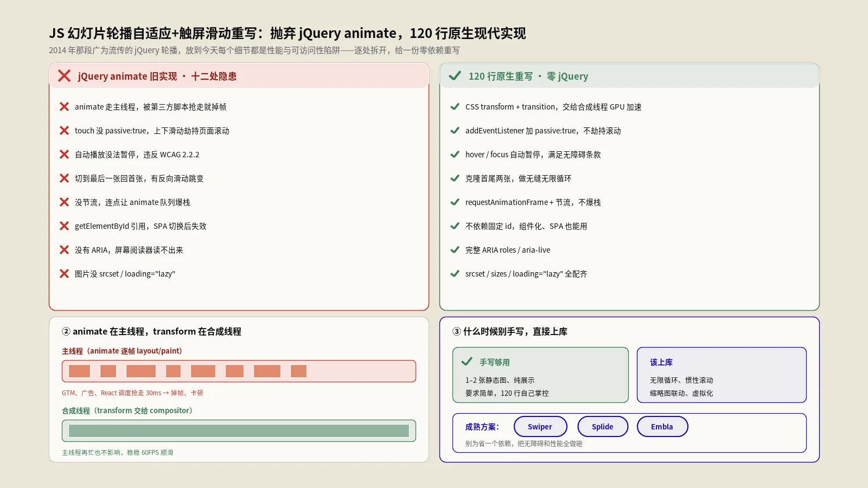
Task: Click heading jQuery animate 旧实现 · 十二处隐患
Action: click(157, 76)
